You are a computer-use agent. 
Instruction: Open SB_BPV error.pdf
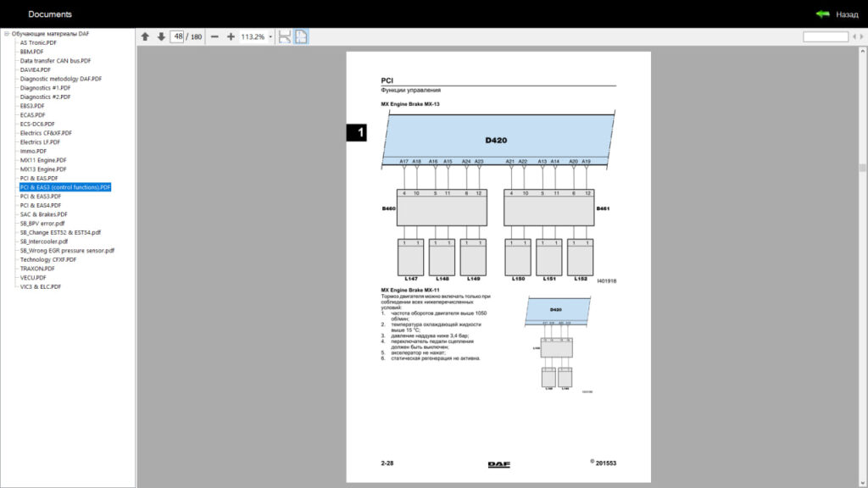(x=42, y=224)
